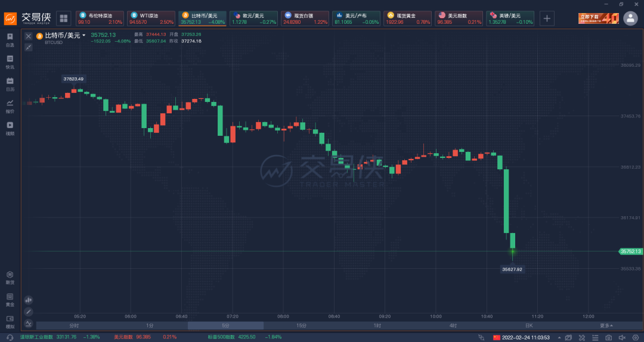This screenshot has height=342, width=644.
Task: Open the 黄金 gold sidebar icon
Action: coord(10,300)
